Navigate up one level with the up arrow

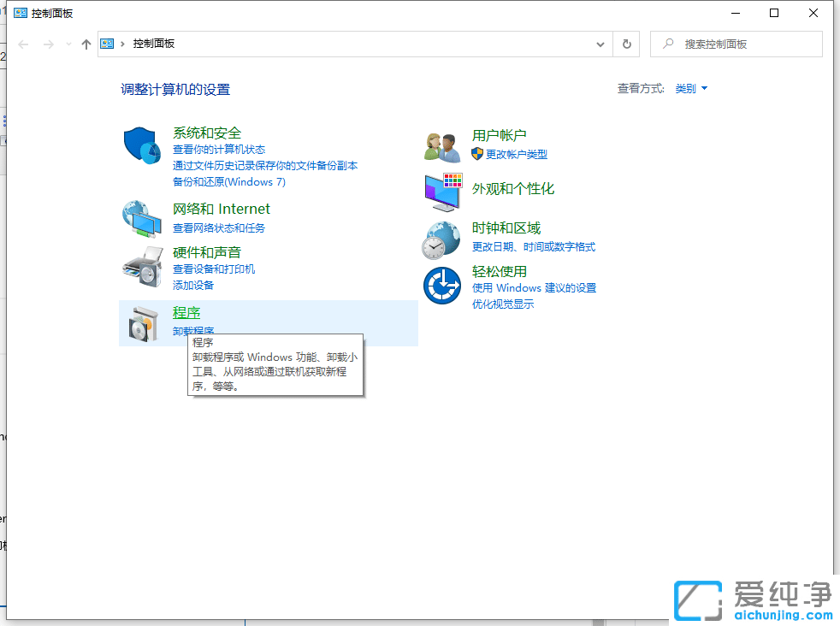86,44
